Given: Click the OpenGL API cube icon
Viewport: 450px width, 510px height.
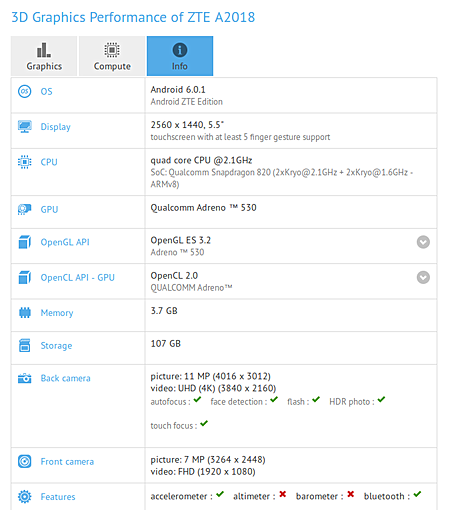Looking at the screenshot, I should click(x=25, y=242).
